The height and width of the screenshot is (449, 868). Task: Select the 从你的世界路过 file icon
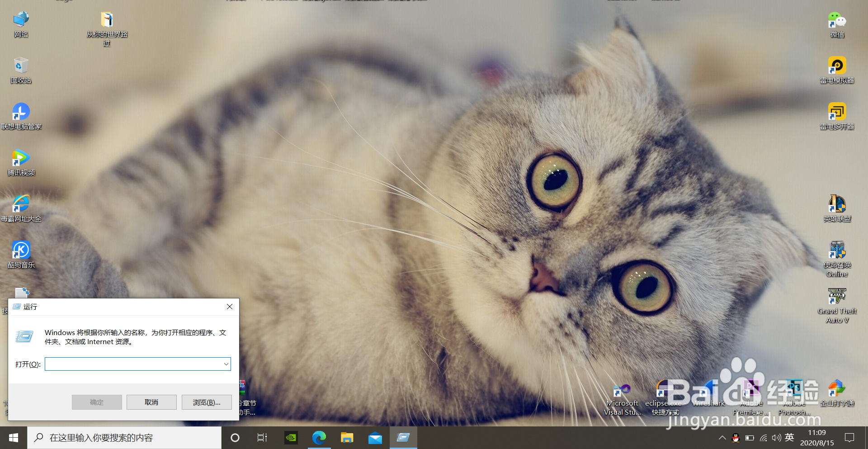point(107,29)
